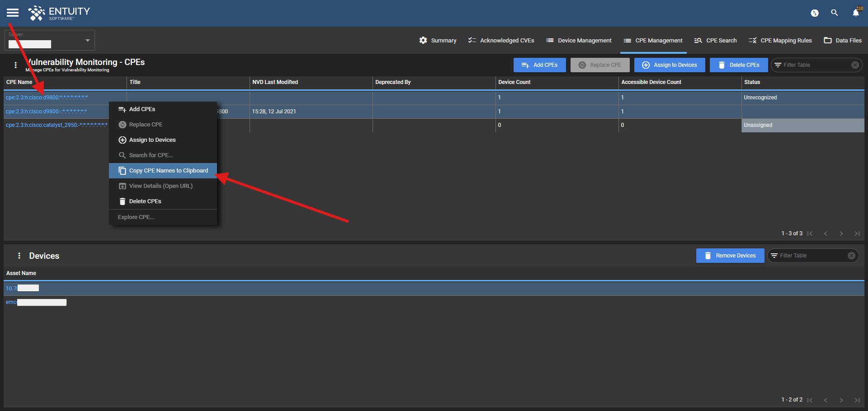Choose Copy CPE Names to Clipboard
Screen dimensions: 868x411
163,171
